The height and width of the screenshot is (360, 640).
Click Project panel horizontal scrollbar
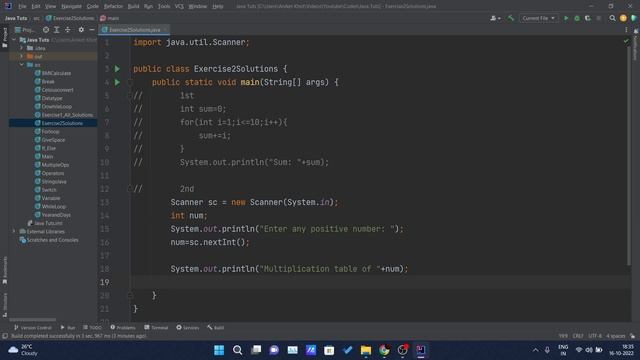coord(33,320)
